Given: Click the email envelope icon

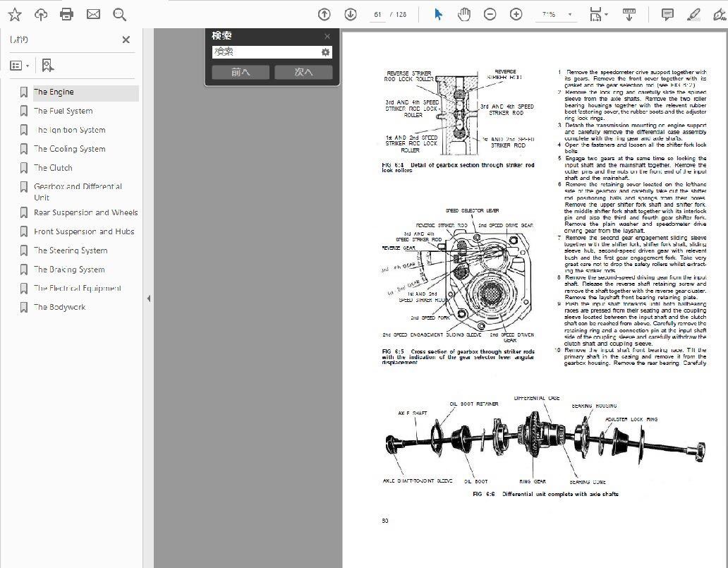Looking at the screenshot, I should click(x=93, y=15).
